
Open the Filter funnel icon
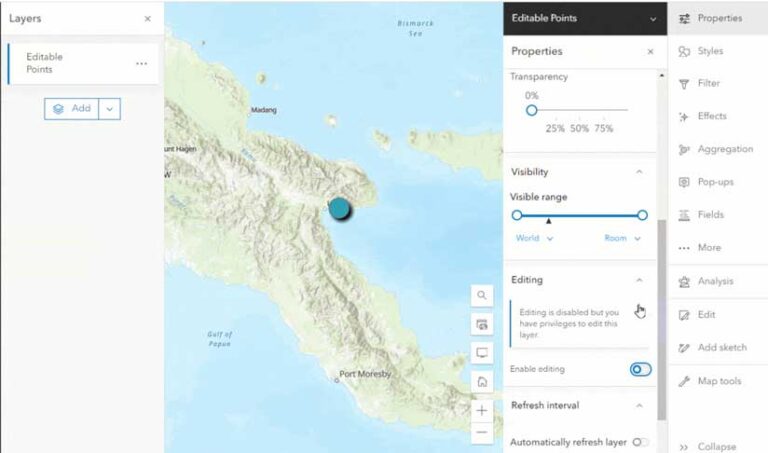tap(684, 84)
